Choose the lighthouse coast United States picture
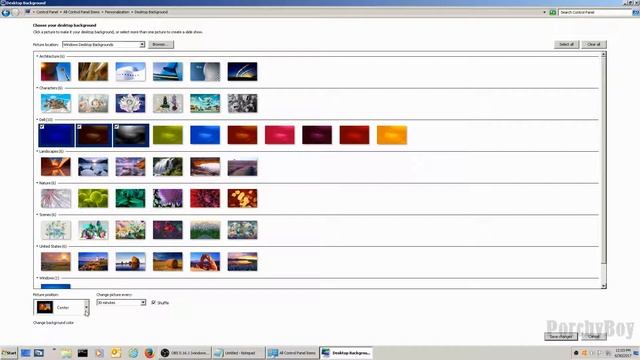Screen dimensions: 640x360 pyautogui.click(x=93, y=262)
